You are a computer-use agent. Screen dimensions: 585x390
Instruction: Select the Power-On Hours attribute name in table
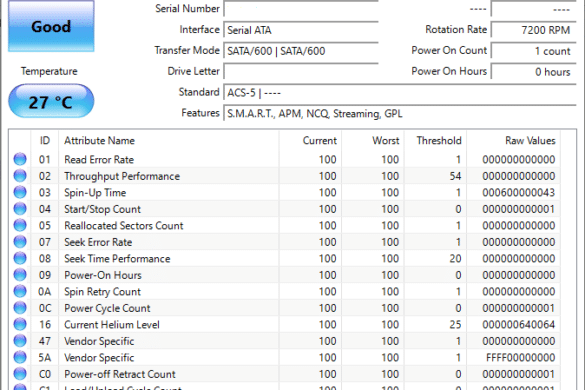point(103,275)
